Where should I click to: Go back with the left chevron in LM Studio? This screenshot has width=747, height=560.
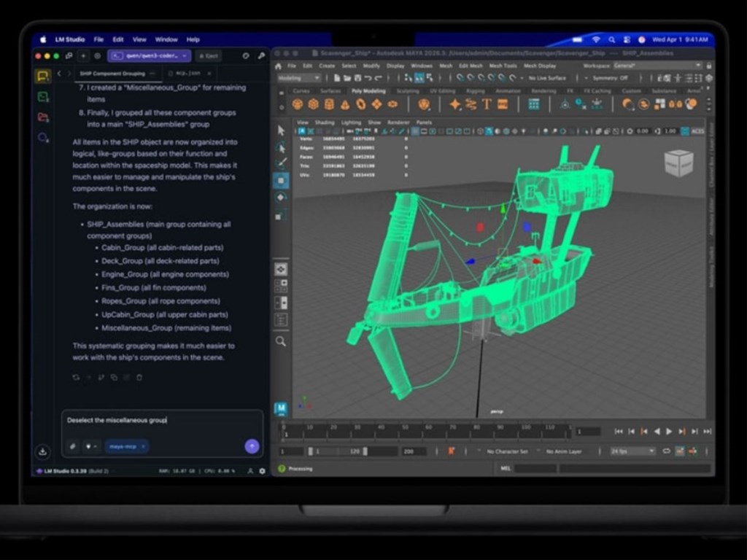pyautogui.click(x=59, y=74)
